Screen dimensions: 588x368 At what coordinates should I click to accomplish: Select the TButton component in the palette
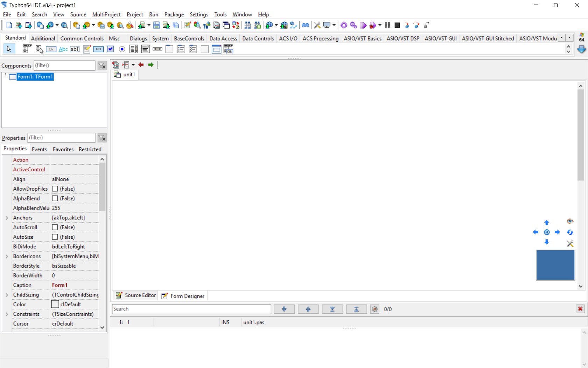coord(51,49)
